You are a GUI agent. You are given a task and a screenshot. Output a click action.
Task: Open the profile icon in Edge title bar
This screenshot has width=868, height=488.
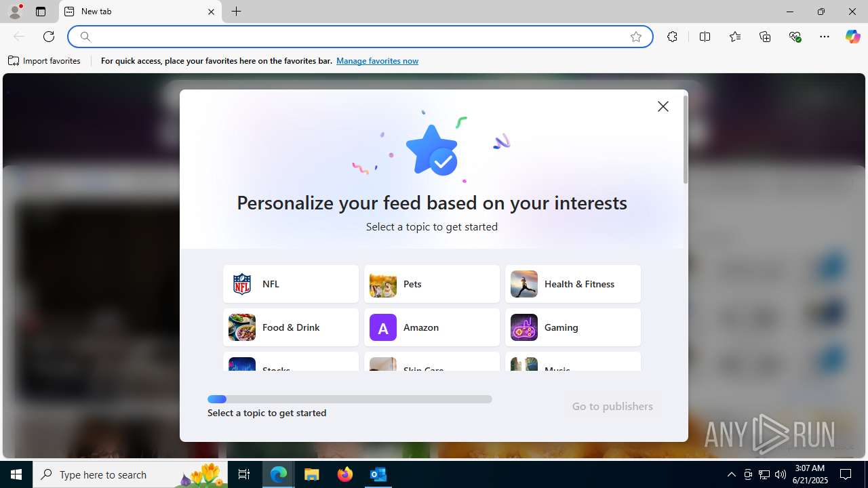click(15, 12)
